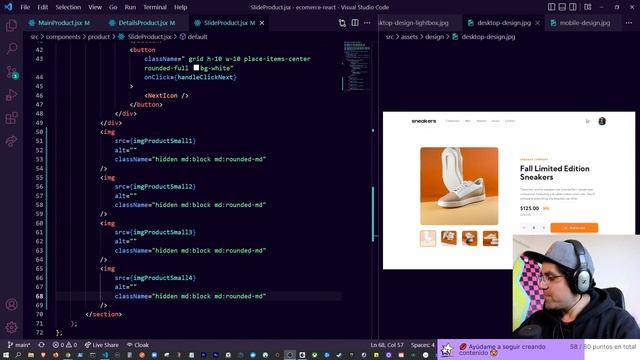Open problems indicator showing 0 errors 0 warnings
The height and width of the screenshot is (360, 640).
click(64, 345)
